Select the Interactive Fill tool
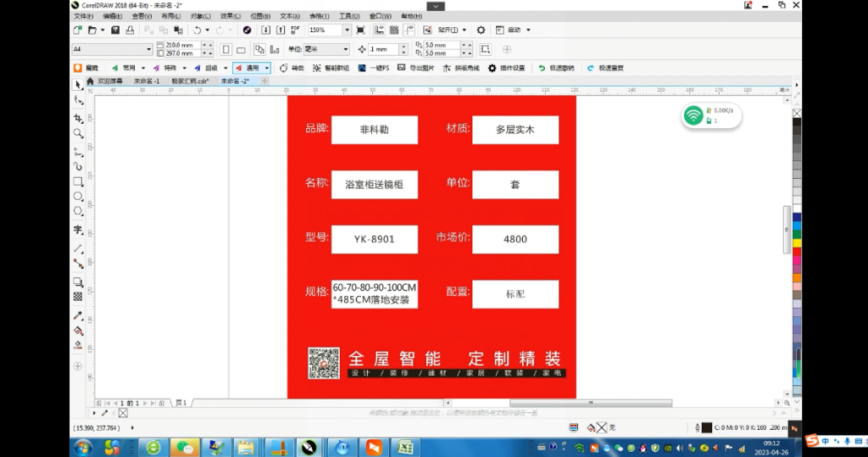Image resolution: width=868 pixels, height=457 pixels. 78,331
